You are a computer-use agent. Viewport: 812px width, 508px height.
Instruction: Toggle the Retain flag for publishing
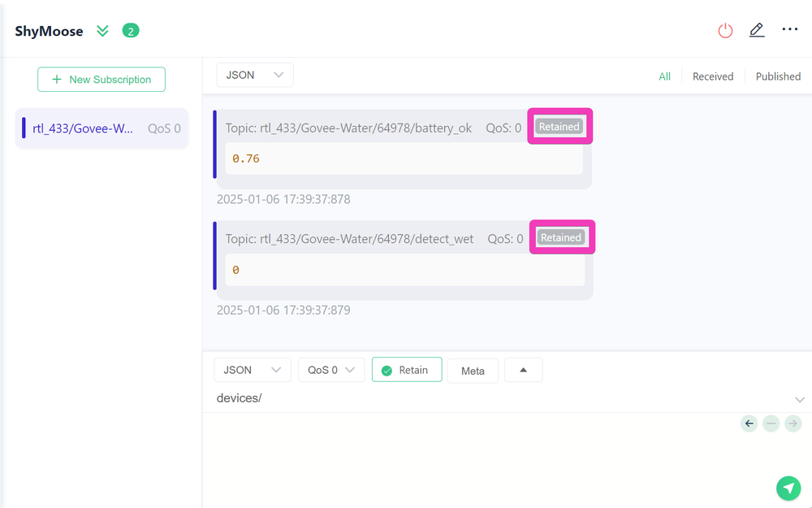pyautogui.click(x=406, y=370)
